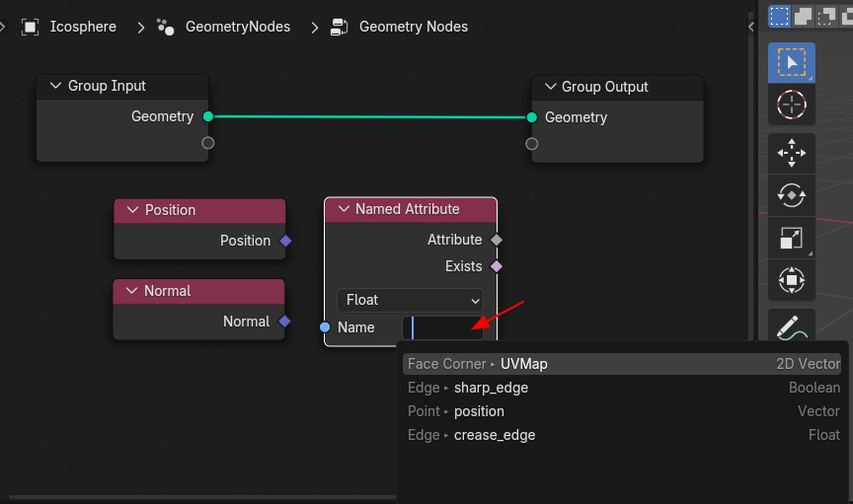This screenshot has height=504, width=853.
Task: Click the 'Boolean' type label
Action: pos(814,388)
